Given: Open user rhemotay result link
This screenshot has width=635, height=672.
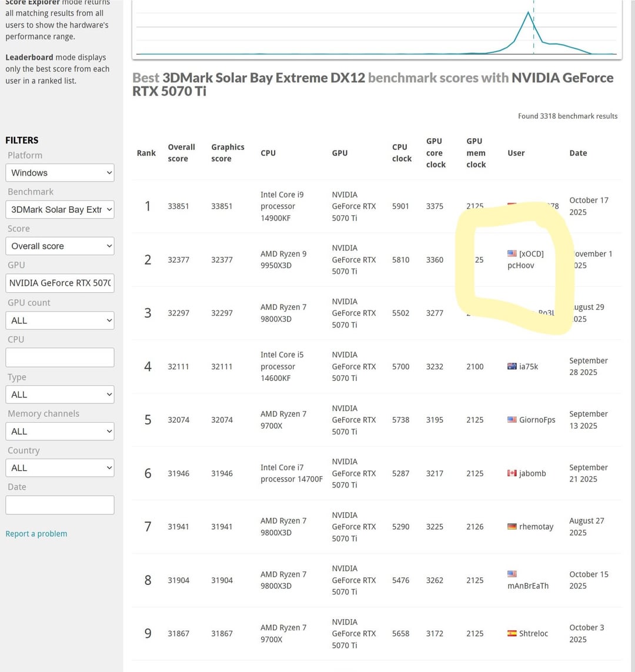Looking at the screenshot, I should coord(536,526).
